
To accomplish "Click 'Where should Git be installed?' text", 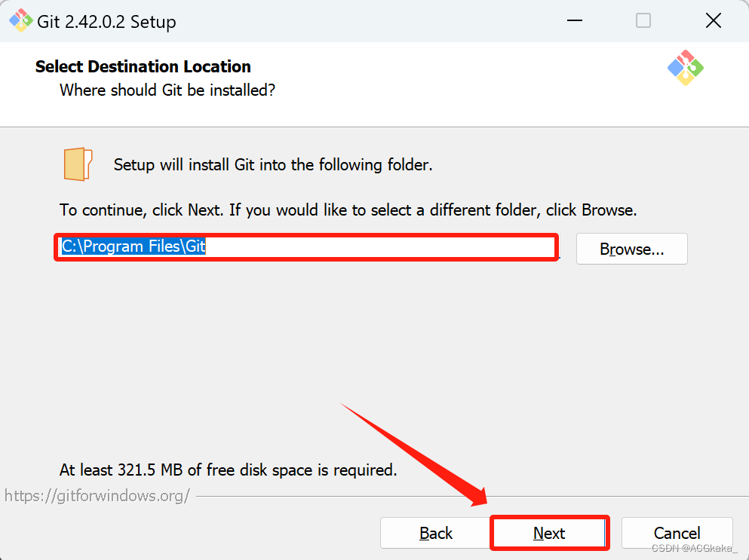I will coord(167,90).
